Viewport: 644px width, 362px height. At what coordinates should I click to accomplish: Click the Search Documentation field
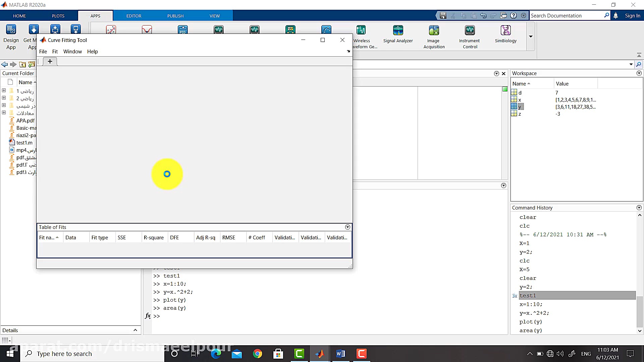click(x=567, y=16)
